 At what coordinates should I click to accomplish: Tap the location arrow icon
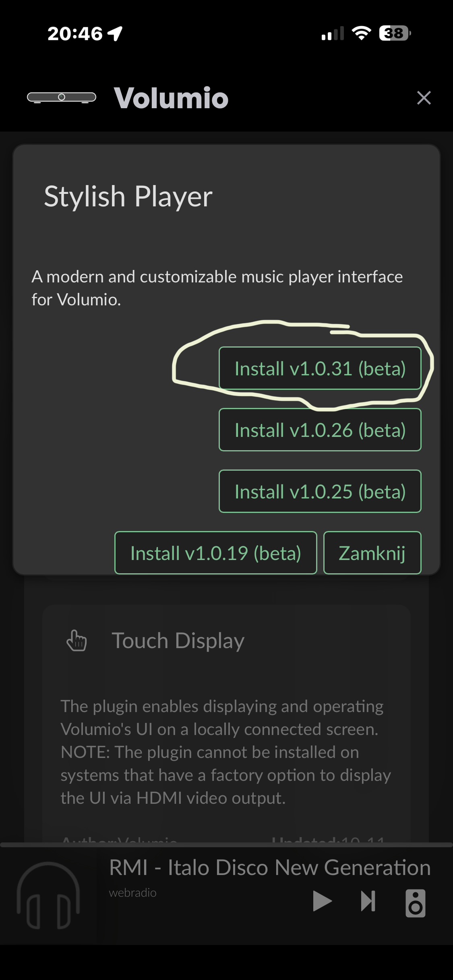click(x=115, y=33)
